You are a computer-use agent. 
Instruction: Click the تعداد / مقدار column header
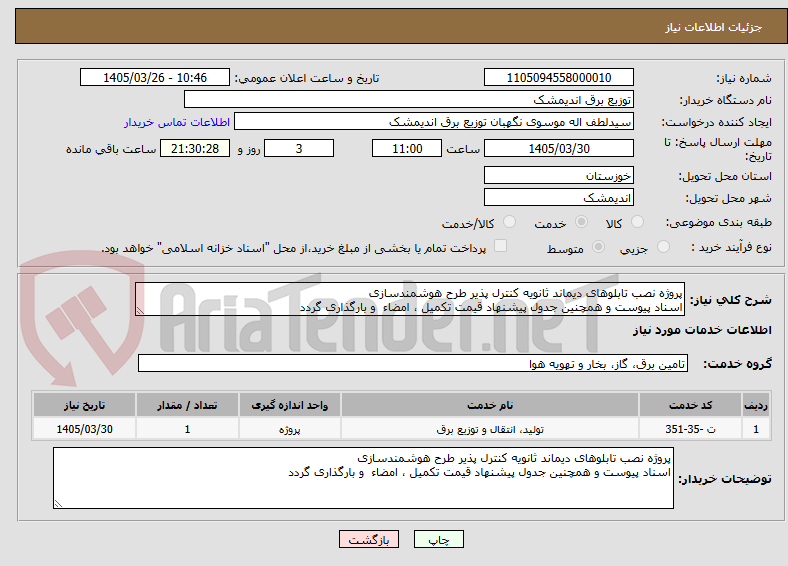coord(187,405)
